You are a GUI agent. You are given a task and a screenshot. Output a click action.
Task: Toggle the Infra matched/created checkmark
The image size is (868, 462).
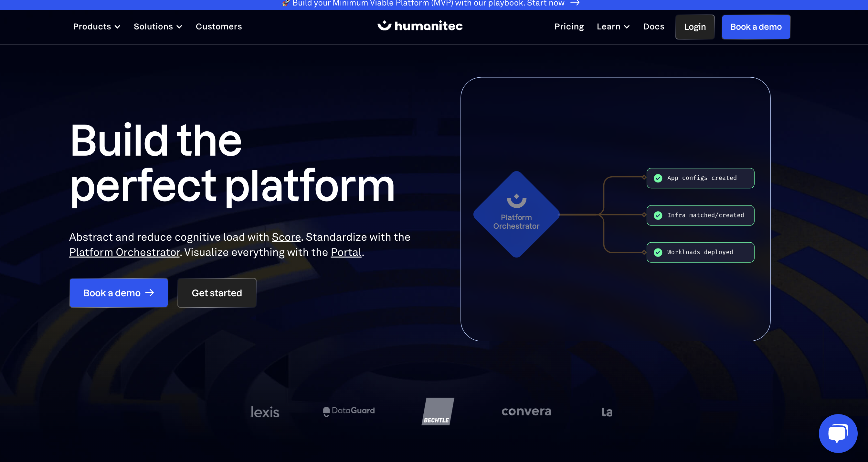coord(658,215)
